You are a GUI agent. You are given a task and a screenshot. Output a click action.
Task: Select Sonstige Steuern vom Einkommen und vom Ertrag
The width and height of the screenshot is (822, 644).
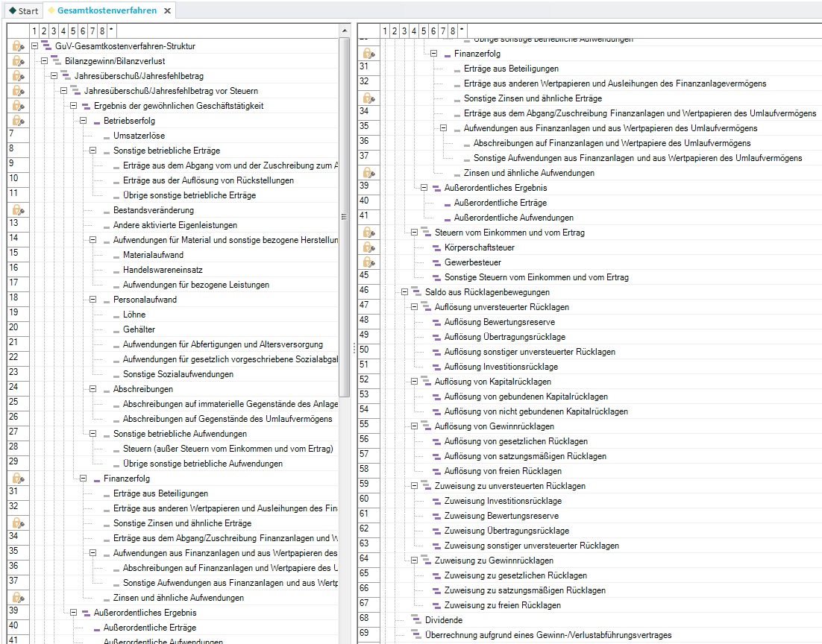coord(536,277)
